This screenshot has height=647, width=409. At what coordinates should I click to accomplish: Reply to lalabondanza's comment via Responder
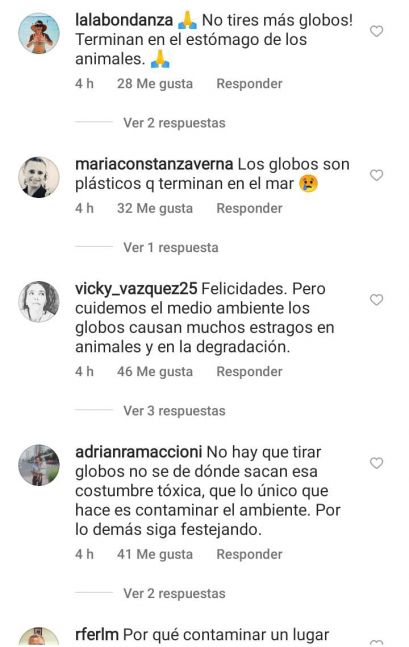(x=249, y=83)
